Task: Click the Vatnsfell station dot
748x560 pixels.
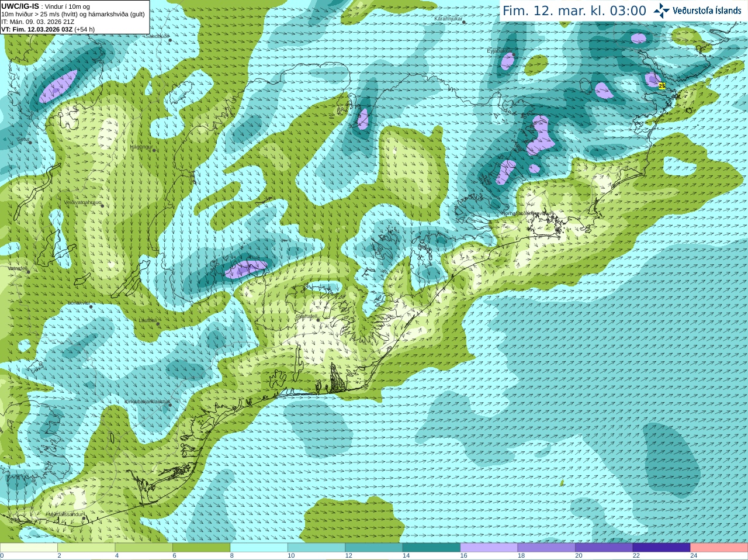Action: (27, 272)
